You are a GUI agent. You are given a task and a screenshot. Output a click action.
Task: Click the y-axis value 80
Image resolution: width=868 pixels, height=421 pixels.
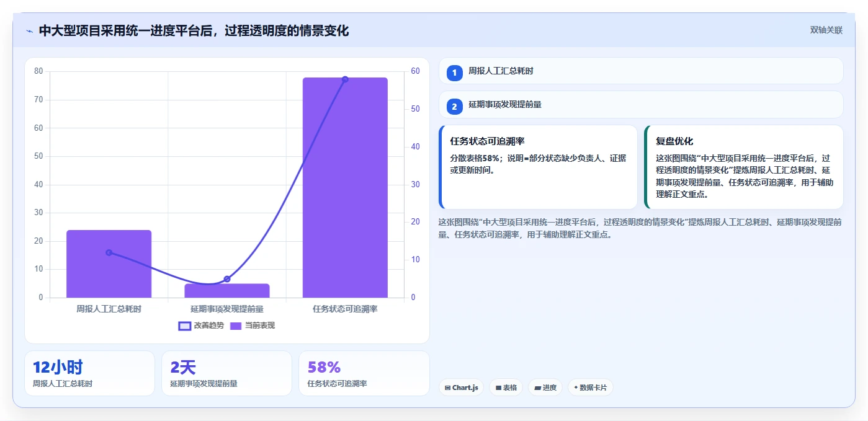pos(38,71)
